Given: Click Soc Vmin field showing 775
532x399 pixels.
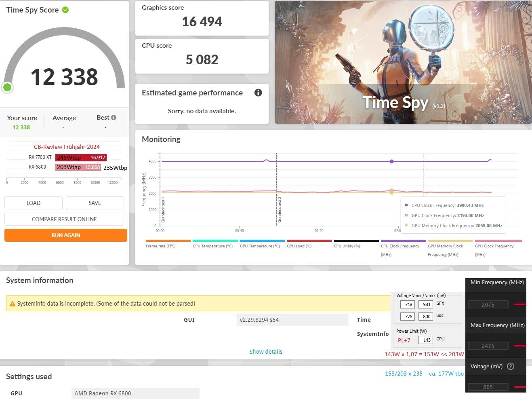Looking at the screenshot, I should point(408,317).
